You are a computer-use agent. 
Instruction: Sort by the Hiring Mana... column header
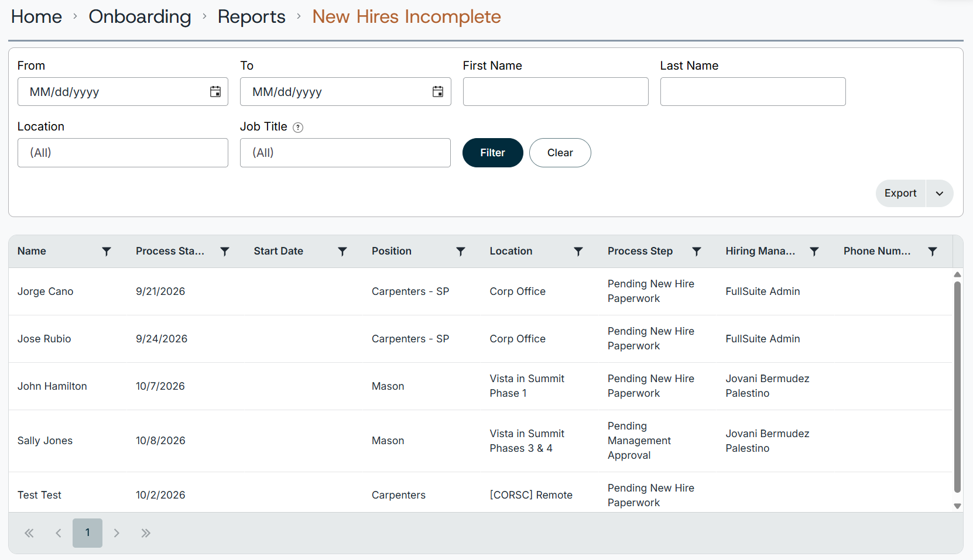760,251
